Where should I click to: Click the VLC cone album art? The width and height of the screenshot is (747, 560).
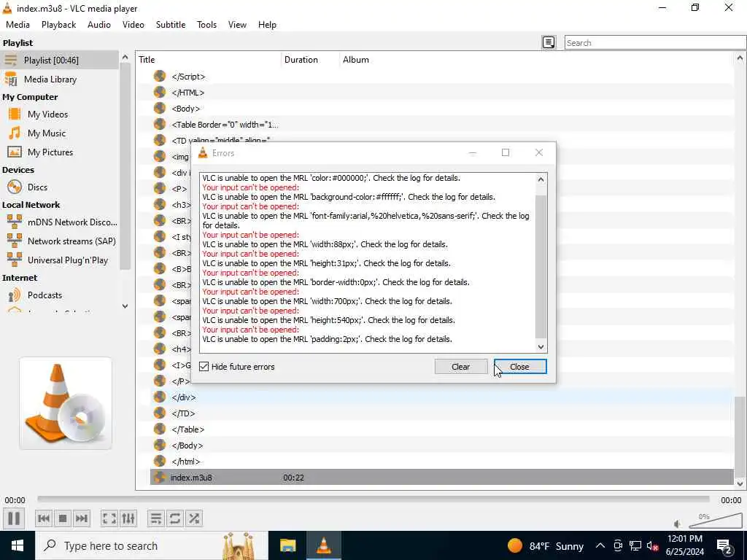point(66,402)
